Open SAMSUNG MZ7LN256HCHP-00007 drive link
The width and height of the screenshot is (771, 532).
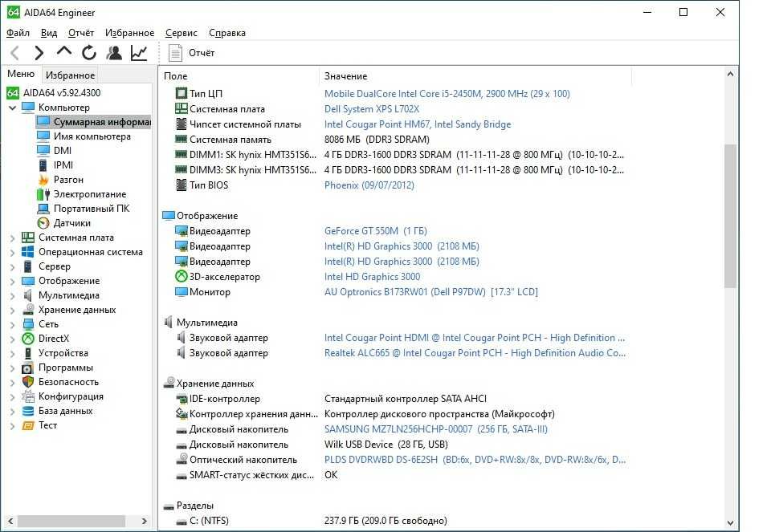[x=435, y=428]
